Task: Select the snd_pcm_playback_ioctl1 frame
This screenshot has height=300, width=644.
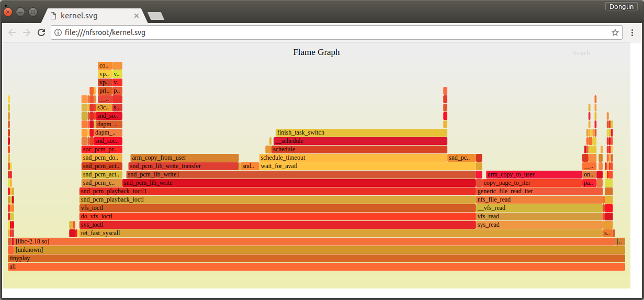Action: (x=277, y=191)
